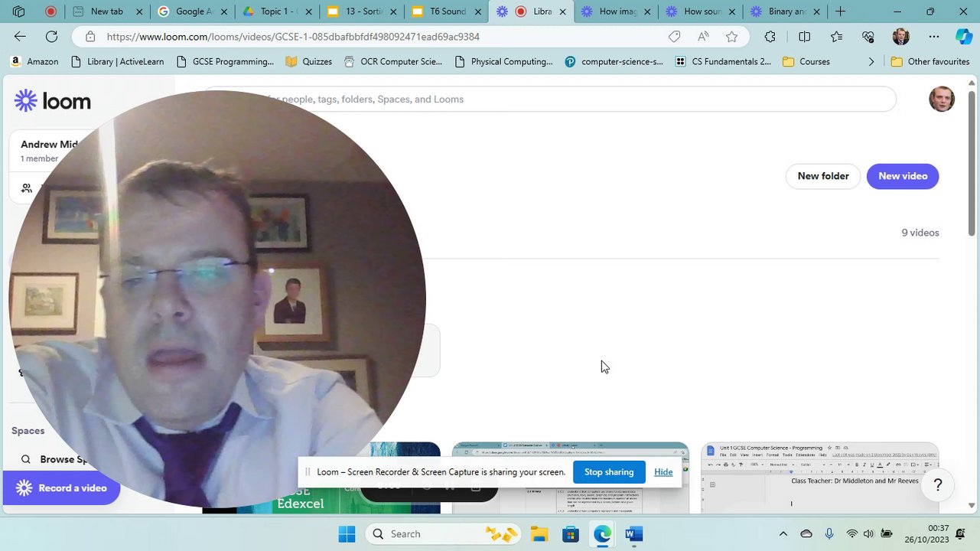
Task: Switch to How sound tab
Action: pos(698,11)
